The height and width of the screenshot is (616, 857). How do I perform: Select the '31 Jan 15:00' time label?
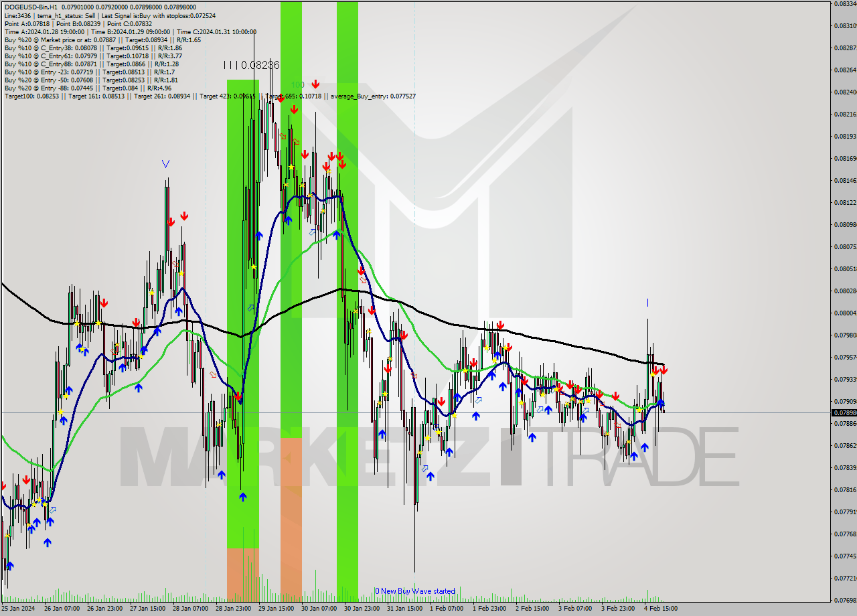[404, 609]
